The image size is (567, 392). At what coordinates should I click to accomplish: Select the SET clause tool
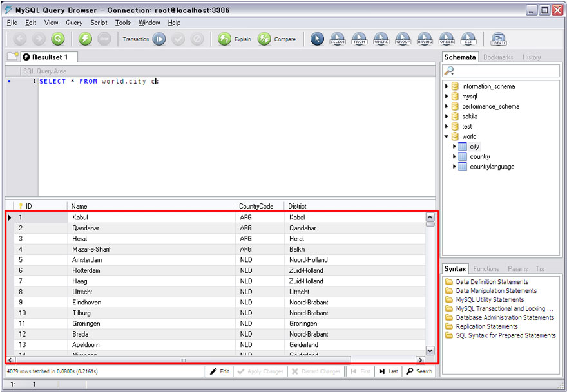pyautogui.click(x=468, y=39)
